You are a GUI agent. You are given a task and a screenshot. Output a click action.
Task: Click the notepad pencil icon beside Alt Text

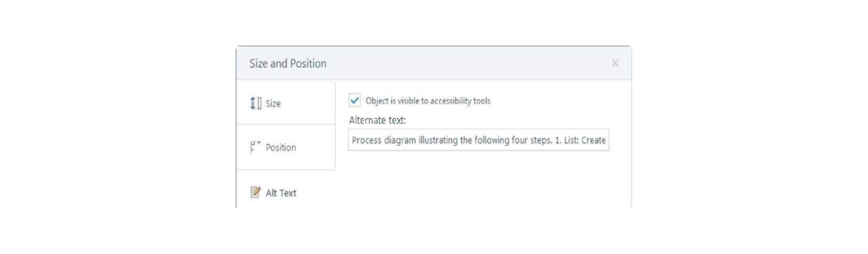(x=255, y=192)
